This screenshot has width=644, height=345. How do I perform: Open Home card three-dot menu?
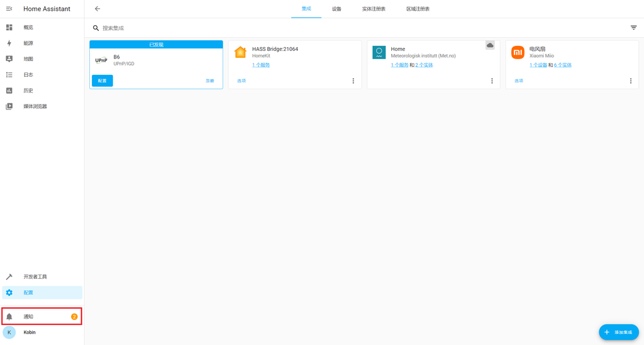492,81
